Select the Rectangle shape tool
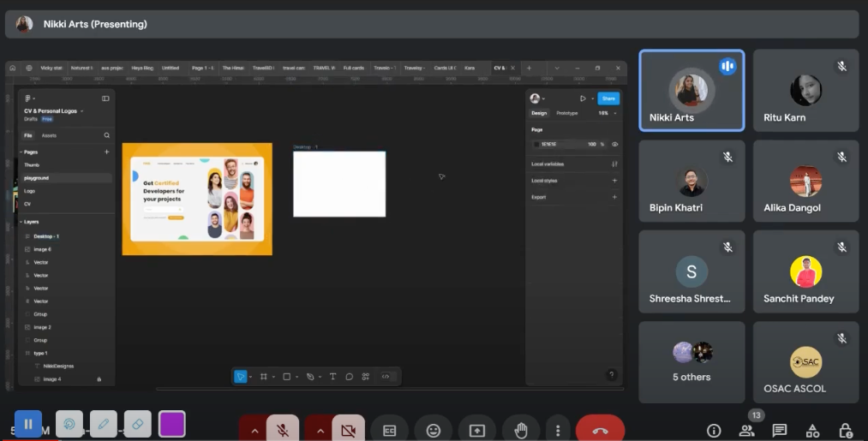The image size is (868, 441). coord(287,377)
